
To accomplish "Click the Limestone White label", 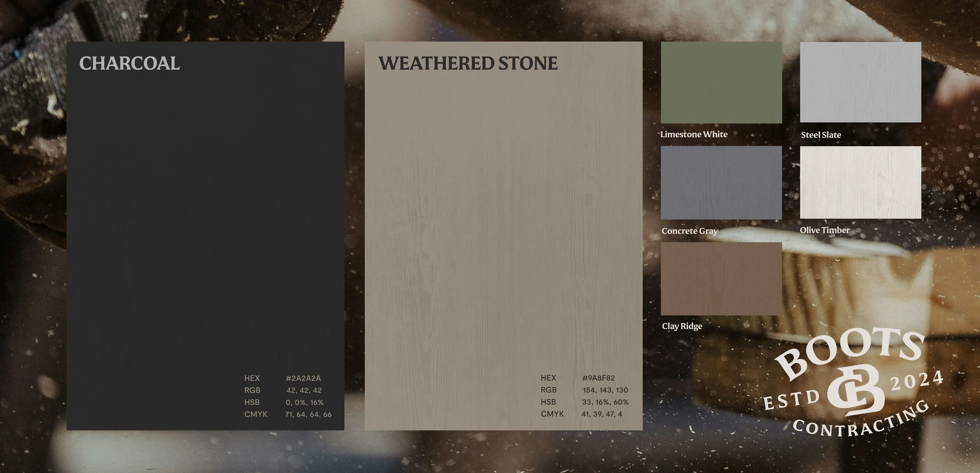I will coord(694,135).
